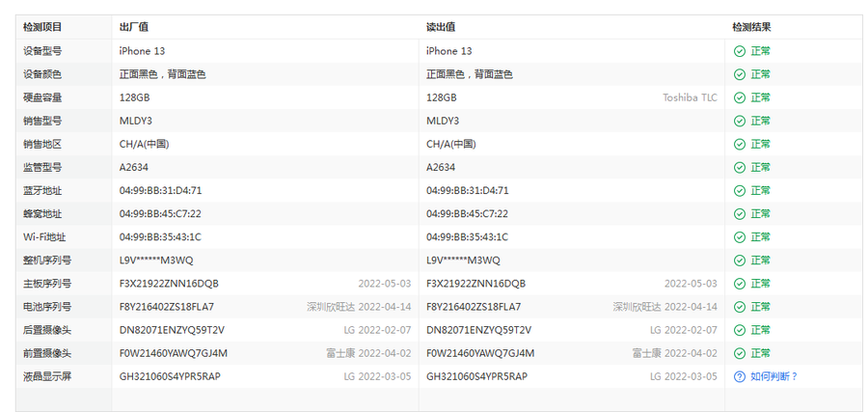Click the green check icon for 设备颜色
This screenshot has width=868, height=412.
[x=740, y=74]
